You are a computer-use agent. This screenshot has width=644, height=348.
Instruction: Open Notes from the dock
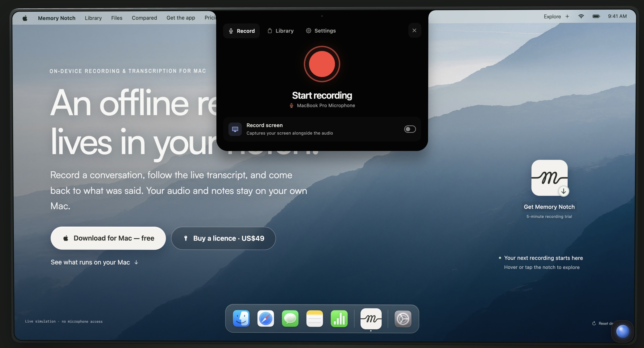[x=314, y=318]
